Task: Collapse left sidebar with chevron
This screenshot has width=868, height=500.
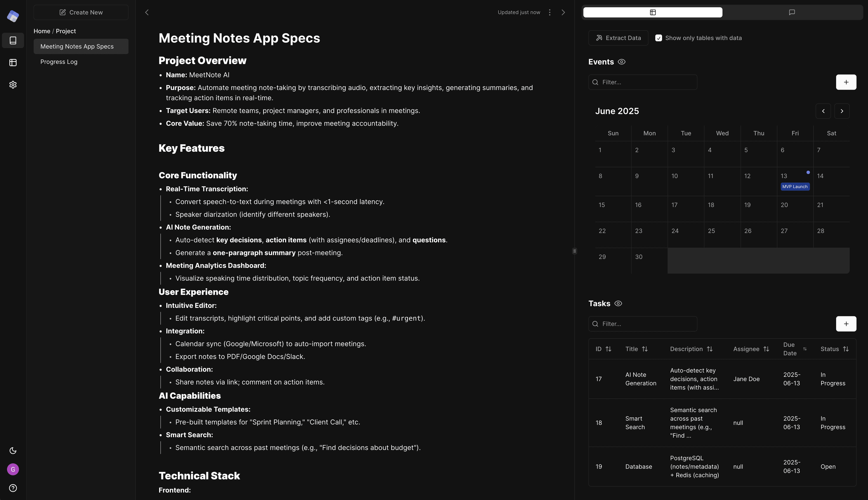Action: tap(147, 12)
